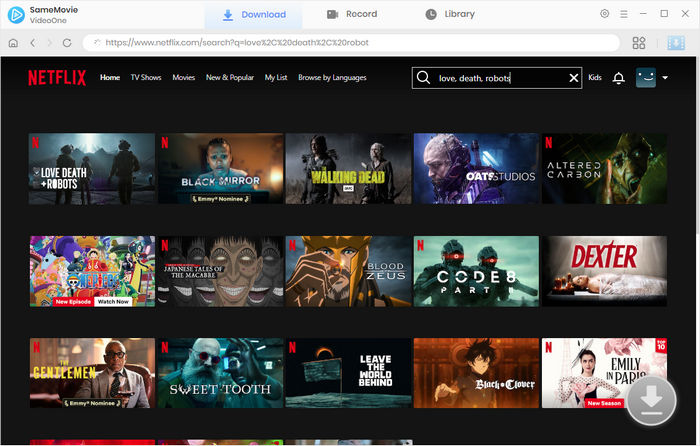
Task: Open Altered Carbon thumbnail
Action: pos(604,169)
